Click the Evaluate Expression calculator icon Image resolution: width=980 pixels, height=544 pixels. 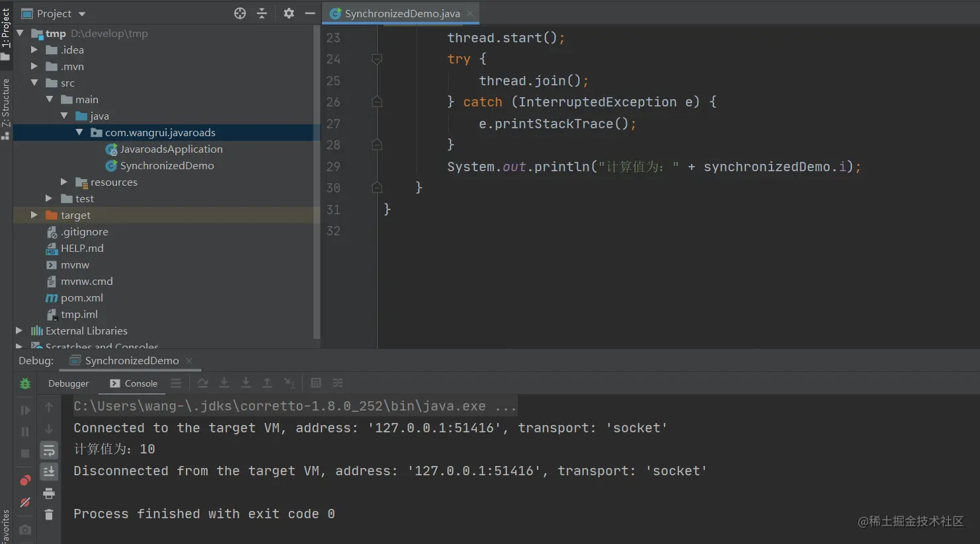[x=316, y=383]
